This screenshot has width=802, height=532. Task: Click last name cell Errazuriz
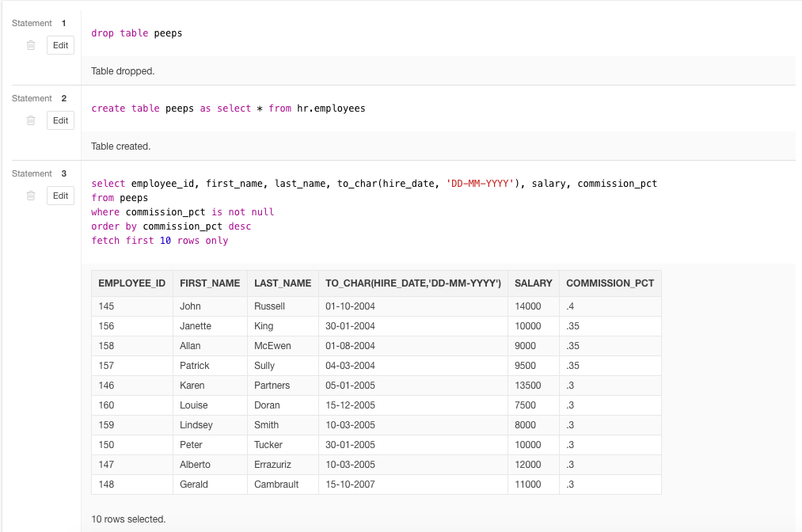283,465
